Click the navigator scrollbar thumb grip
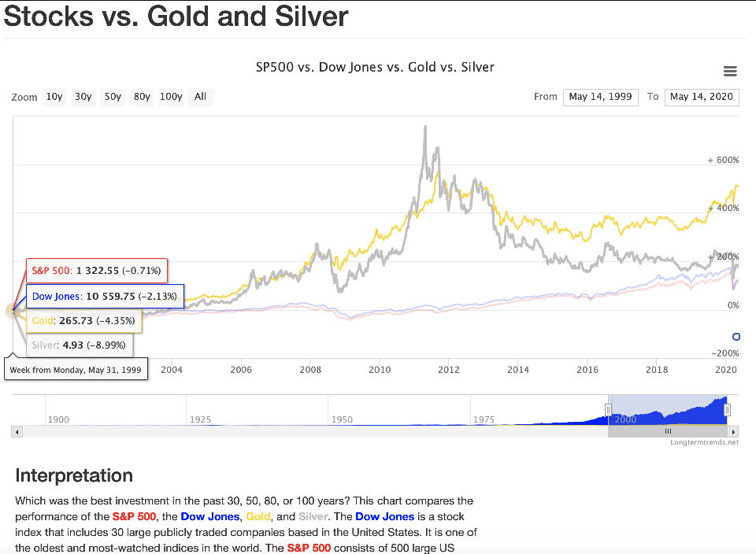This screenshot has width=756, height=554. click(x=668, y=432)
